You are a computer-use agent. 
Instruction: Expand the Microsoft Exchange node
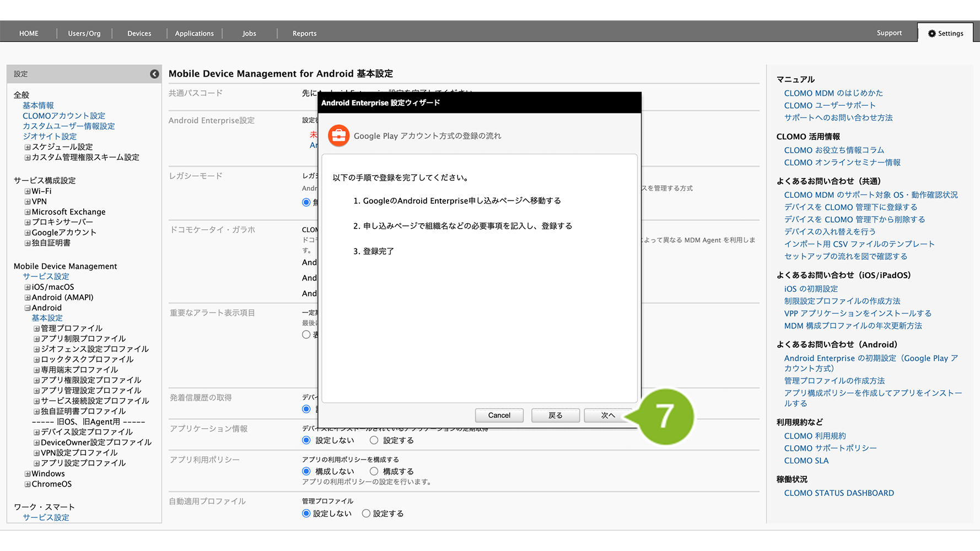coord(27,212)
